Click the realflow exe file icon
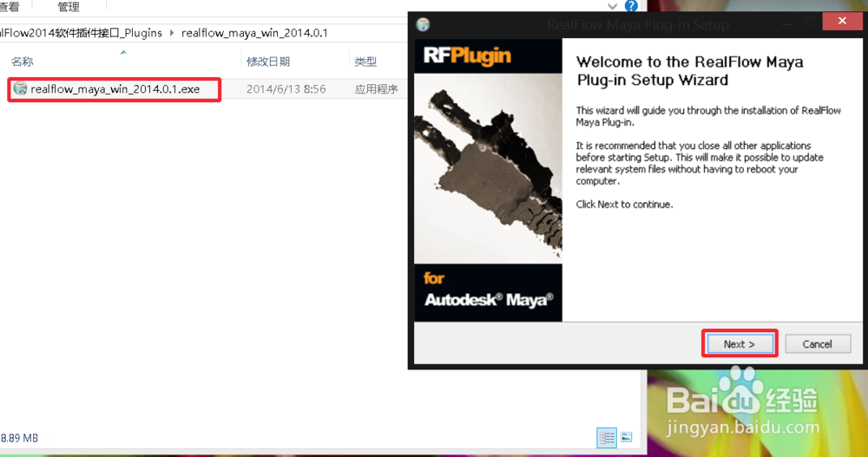 (21, 88)
